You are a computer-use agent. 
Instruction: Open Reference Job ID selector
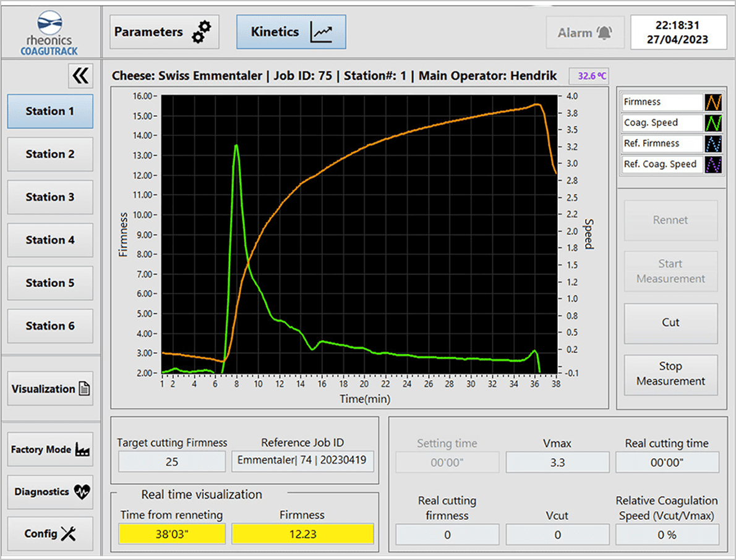click(x=302, y=461)
